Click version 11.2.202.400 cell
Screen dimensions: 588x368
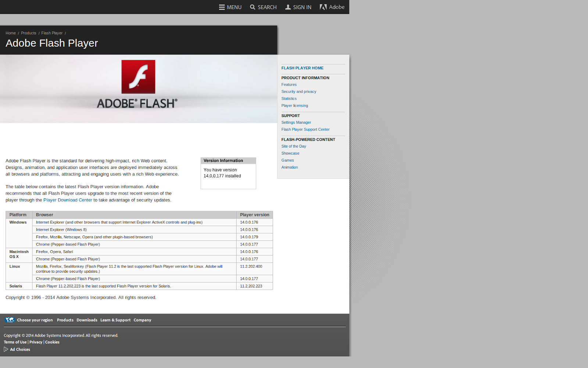(255, 269)
